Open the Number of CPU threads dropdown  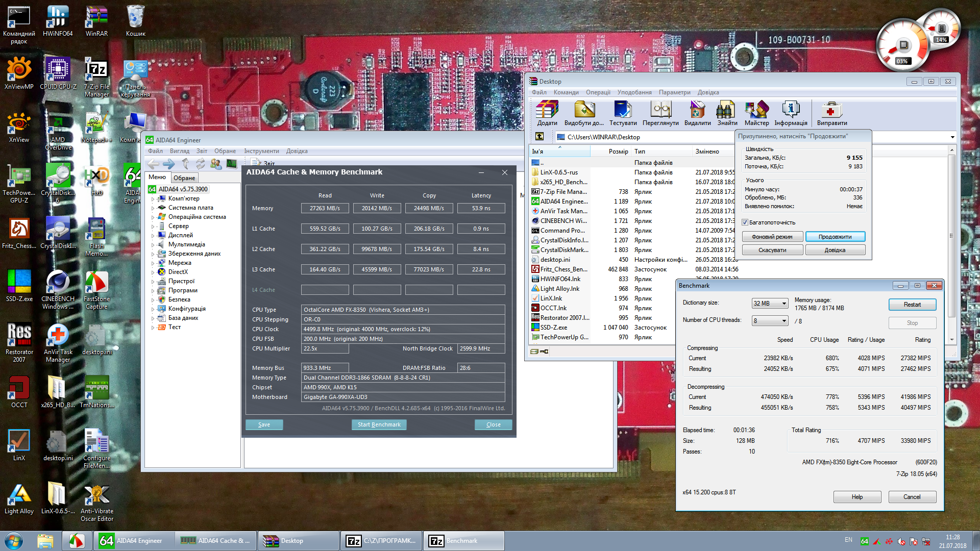tap(770, 321)
